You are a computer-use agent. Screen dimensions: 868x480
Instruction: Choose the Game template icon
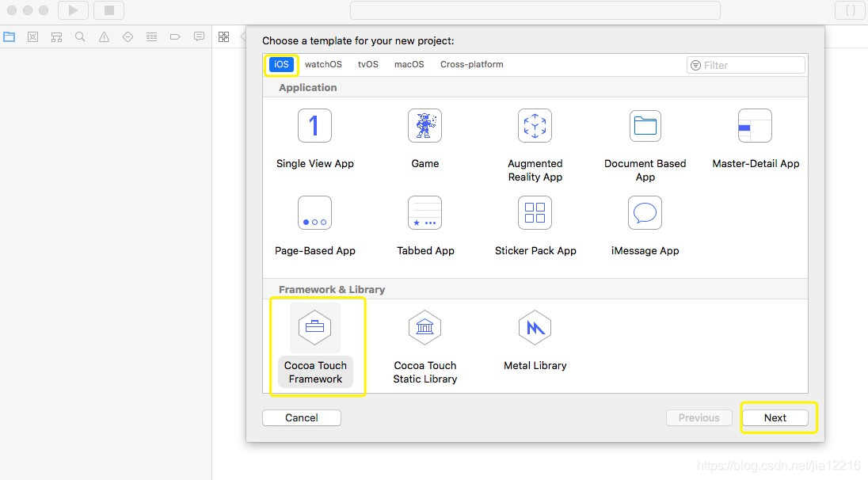(424, 126)
